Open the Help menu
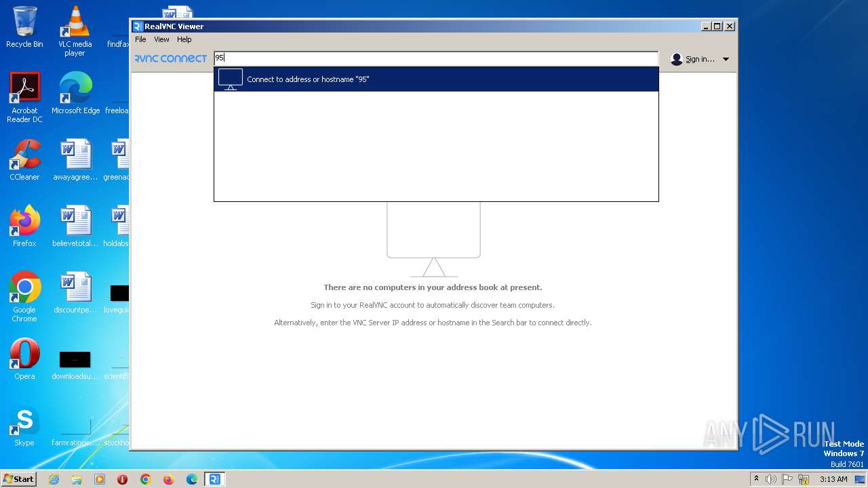868x488 pixels. [184, 39]
